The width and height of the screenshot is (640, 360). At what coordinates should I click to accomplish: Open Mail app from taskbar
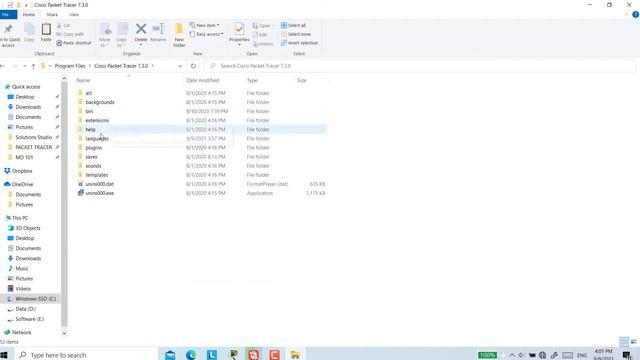coord(170,354)
